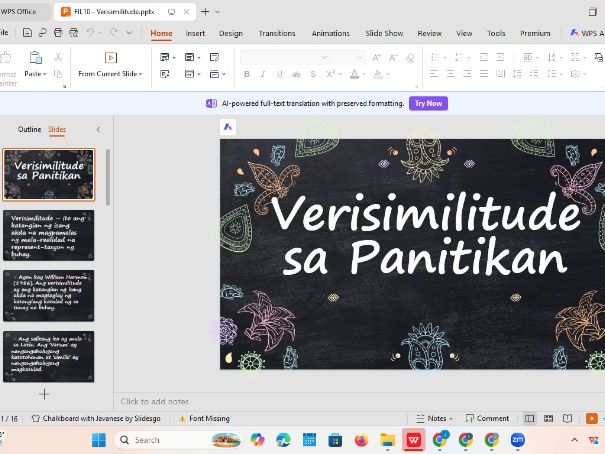Toggle Underline formatting

click(279, 74)
